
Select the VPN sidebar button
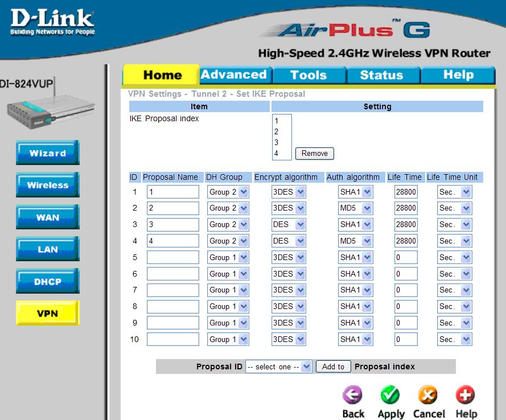48,313
